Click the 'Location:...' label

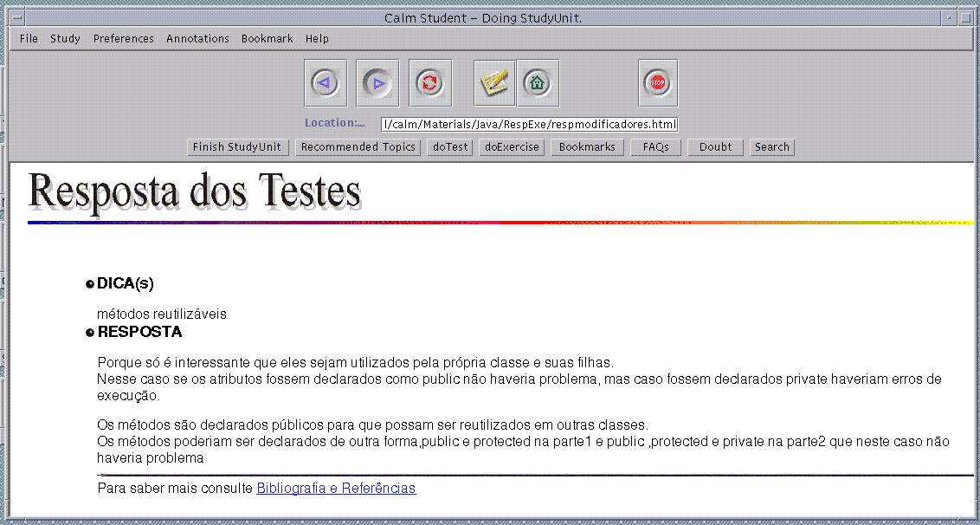coord(334,123)
